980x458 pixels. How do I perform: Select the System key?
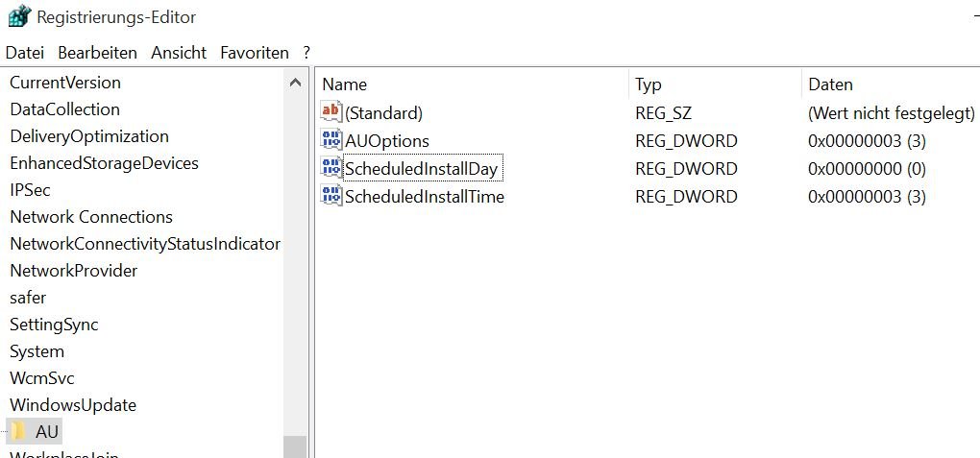tap(37, 351)
